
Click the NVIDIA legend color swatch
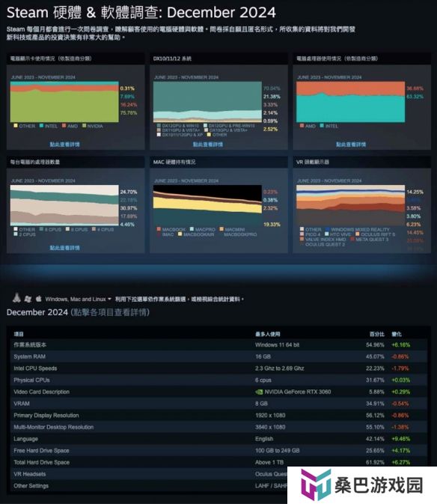(84, 126)
